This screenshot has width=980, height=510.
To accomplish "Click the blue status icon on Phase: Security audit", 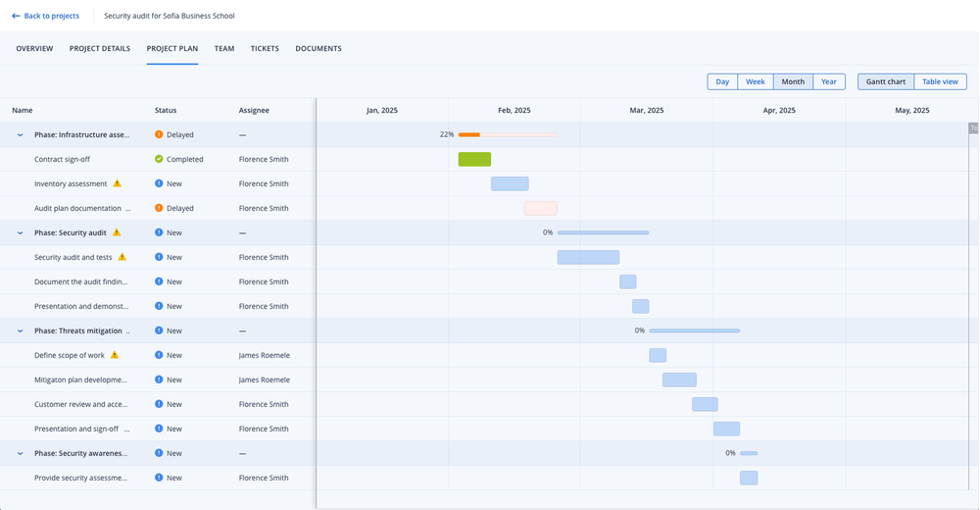I will click(159, 232).
